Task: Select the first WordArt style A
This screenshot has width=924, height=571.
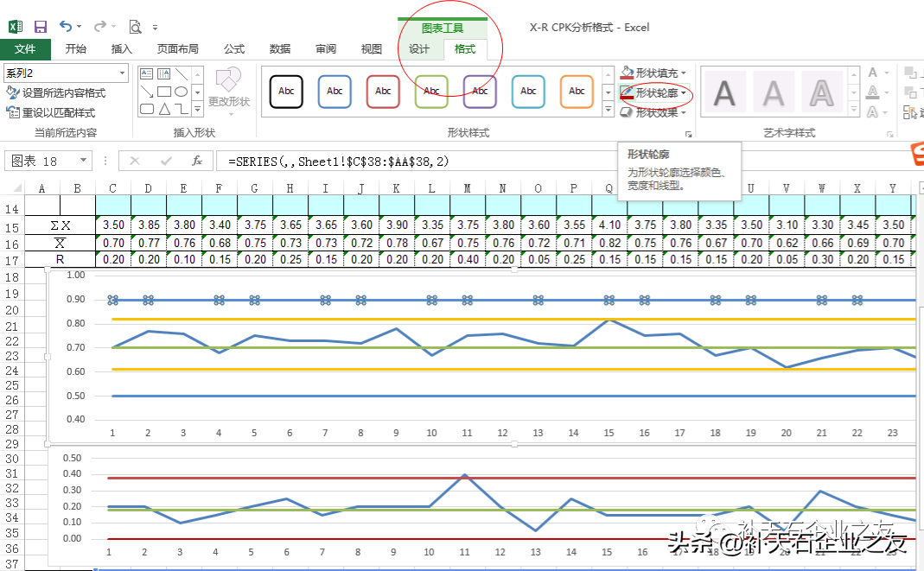Action: coord(724,92)
